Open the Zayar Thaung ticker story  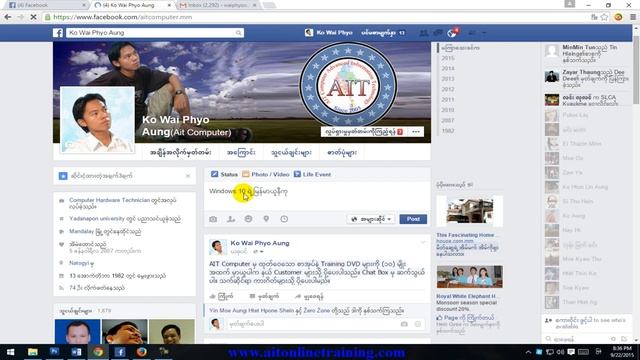click(x=587, y=78)
